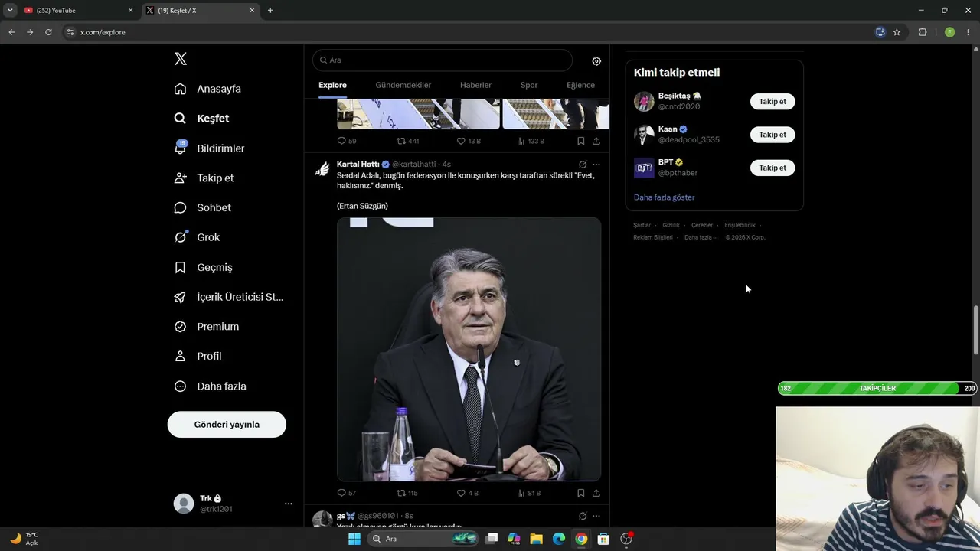This screenshot has width=980, height=551.
Task: Click the Grok icon on Kartal Hattı post
Action: 583,165
